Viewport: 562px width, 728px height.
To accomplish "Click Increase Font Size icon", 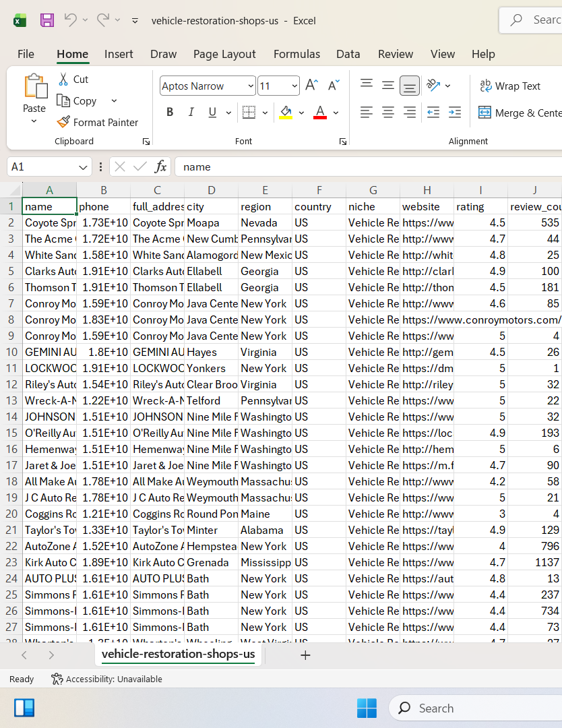I will coord(311,86).
